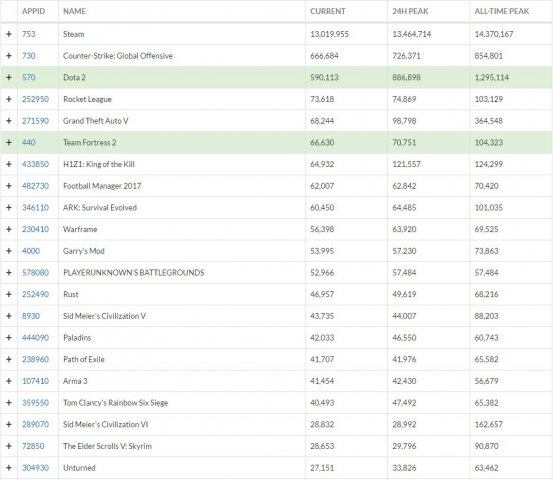The width and height of the screenshot is (553, 480).
Task: Expand the Warframe row plus icon
Action: (9, 229)
